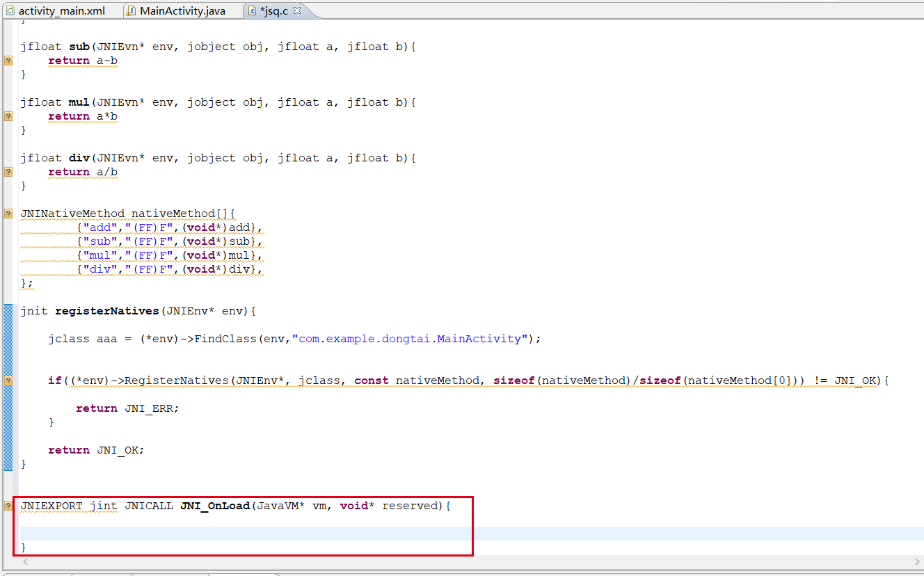Place cursor on 'div' in jfloat div declaration
This screenshot has height=576, width=924.
(79, 158)
